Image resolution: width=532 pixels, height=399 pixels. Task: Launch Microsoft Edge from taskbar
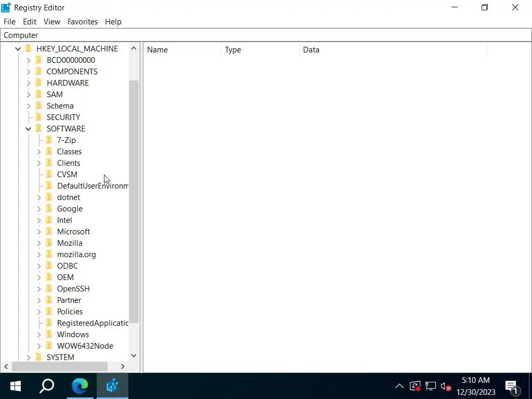click(x=80, y=386)
